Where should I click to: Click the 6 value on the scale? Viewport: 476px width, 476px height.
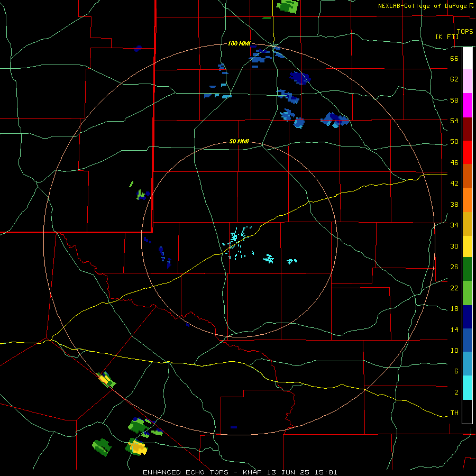click(x=456, y=371)
